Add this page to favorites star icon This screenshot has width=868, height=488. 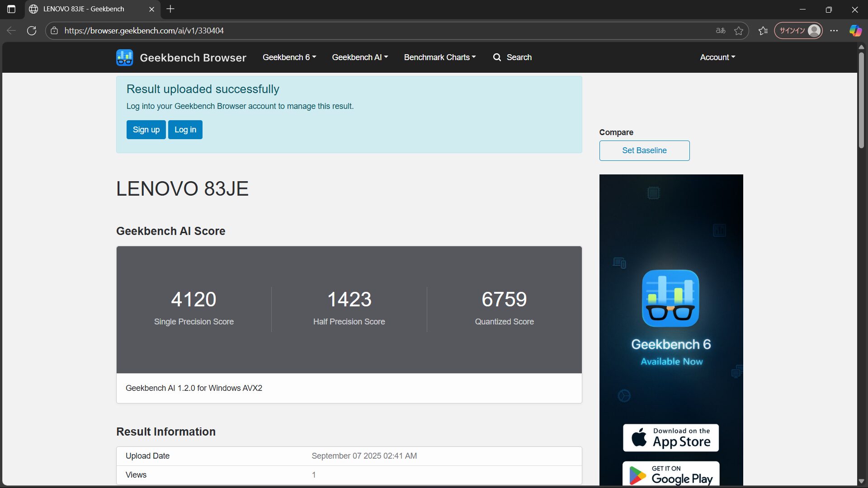coord(739,31)
